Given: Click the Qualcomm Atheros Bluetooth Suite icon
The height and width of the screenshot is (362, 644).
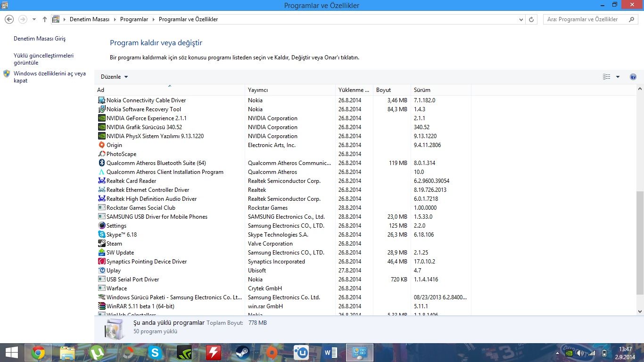Looking at the screenshot, I should (101, 163).
